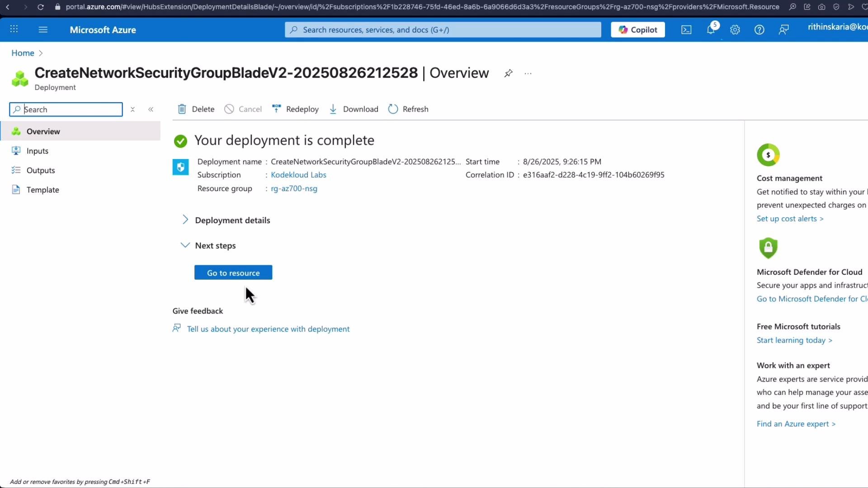The image size is (868, 488).
Task: Click the feedback icon beside Tell us link
Action: tap(177, 328)
